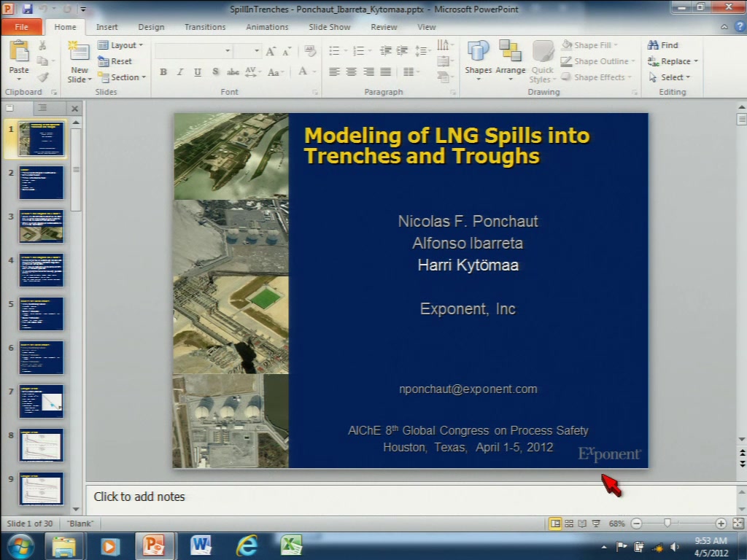Image resolution: width=747 pixels, height=560 pixels.
Task: Click the Reset slide button
Action: coord(115,61)
